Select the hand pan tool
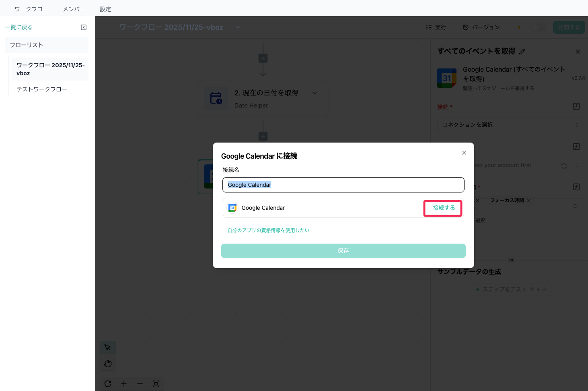Viewport: 588px width, 391px height. pos(108,364)
